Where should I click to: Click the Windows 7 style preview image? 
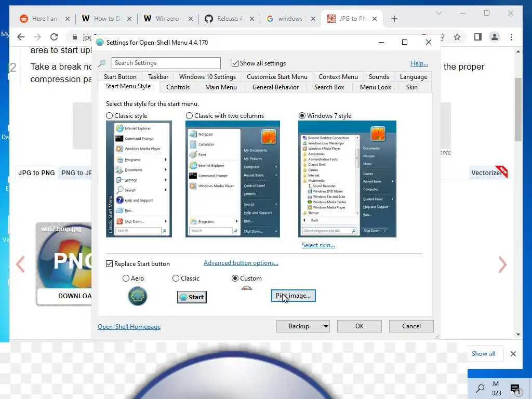click(x=347, y=179)
